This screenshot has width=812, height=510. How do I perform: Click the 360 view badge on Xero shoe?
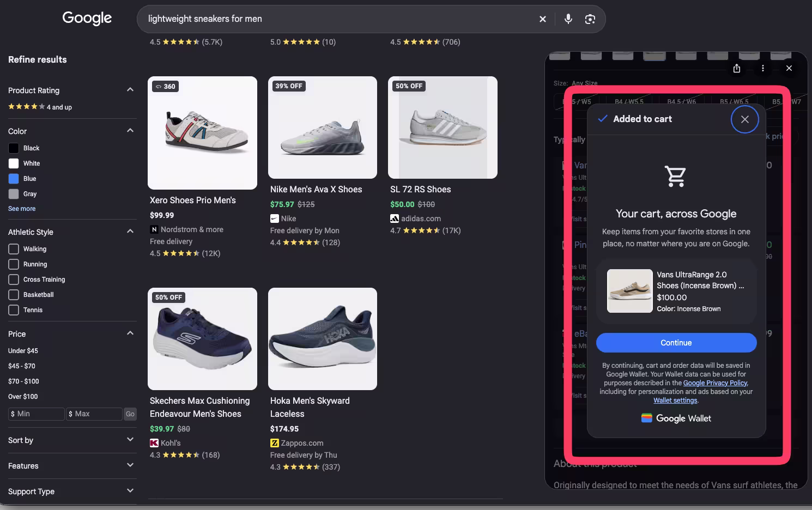pos(166,86)
